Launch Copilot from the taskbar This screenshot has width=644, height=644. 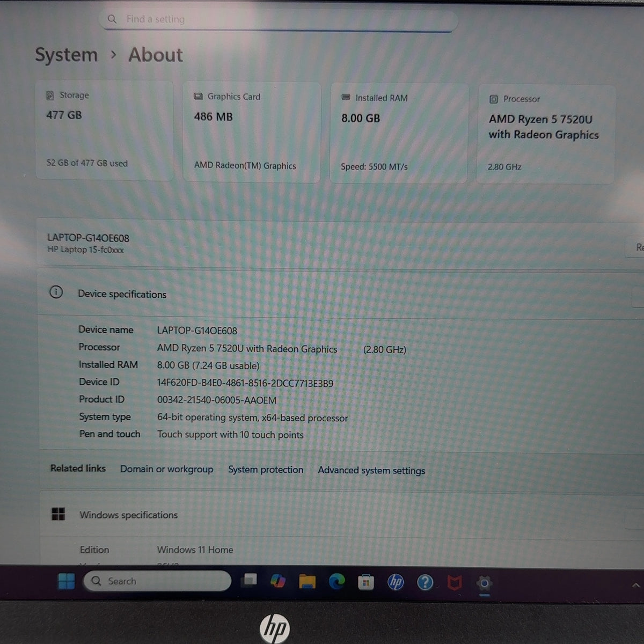point(277,581)
